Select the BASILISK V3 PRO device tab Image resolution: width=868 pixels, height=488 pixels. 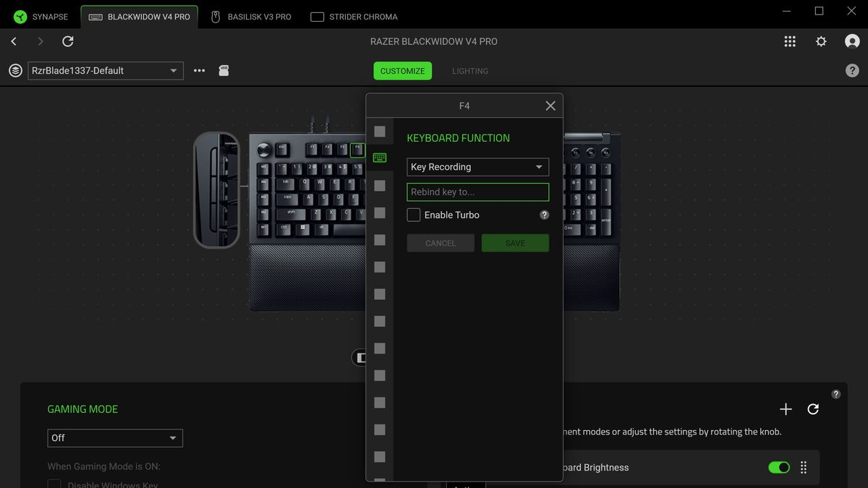(250, 15)
